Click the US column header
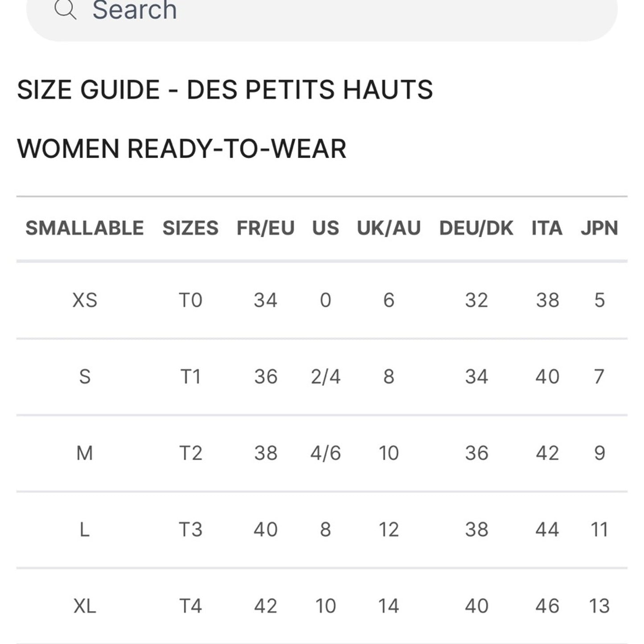Image resolution: width=644 pixels, height=644 pixels. (327, 228)
